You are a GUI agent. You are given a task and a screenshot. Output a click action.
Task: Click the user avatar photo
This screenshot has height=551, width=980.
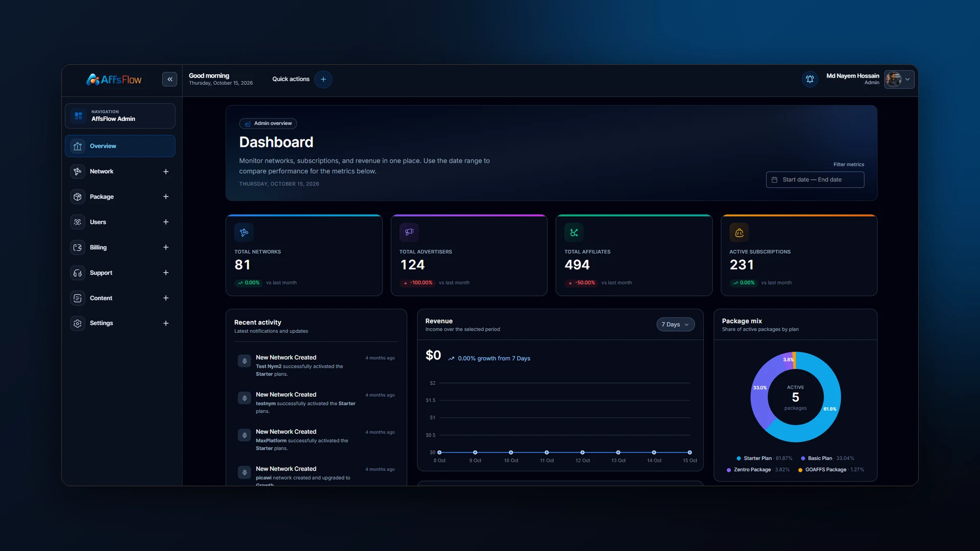click(x=893, y=79)
